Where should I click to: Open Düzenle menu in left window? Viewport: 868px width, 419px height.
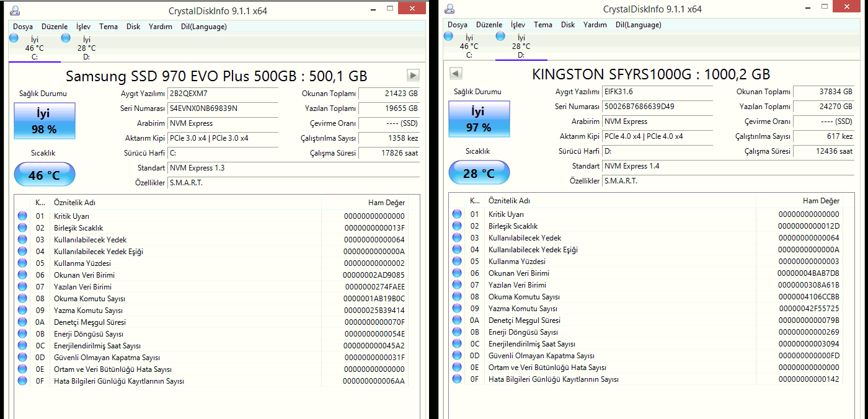point(55,27)
